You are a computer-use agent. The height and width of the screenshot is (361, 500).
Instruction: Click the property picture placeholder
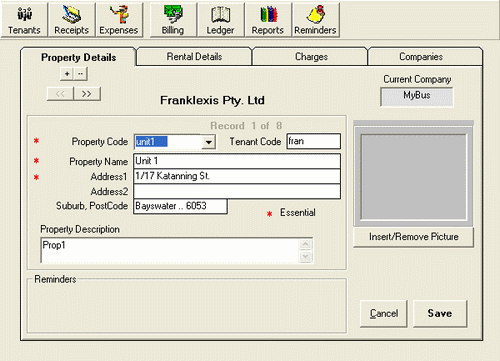pyautogui.click(x=413, y=177)
